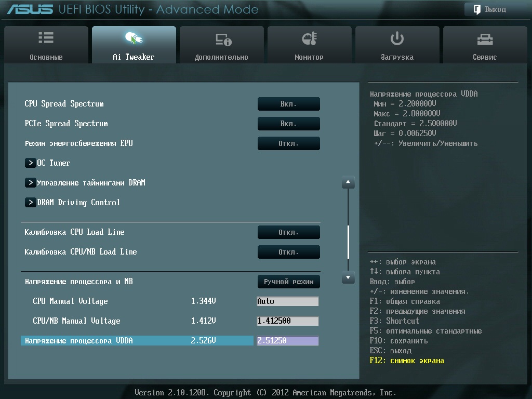The image size is (532, 399).
Task: Click the 1.344V CPU voltage reading
Action: pos(203,301)
